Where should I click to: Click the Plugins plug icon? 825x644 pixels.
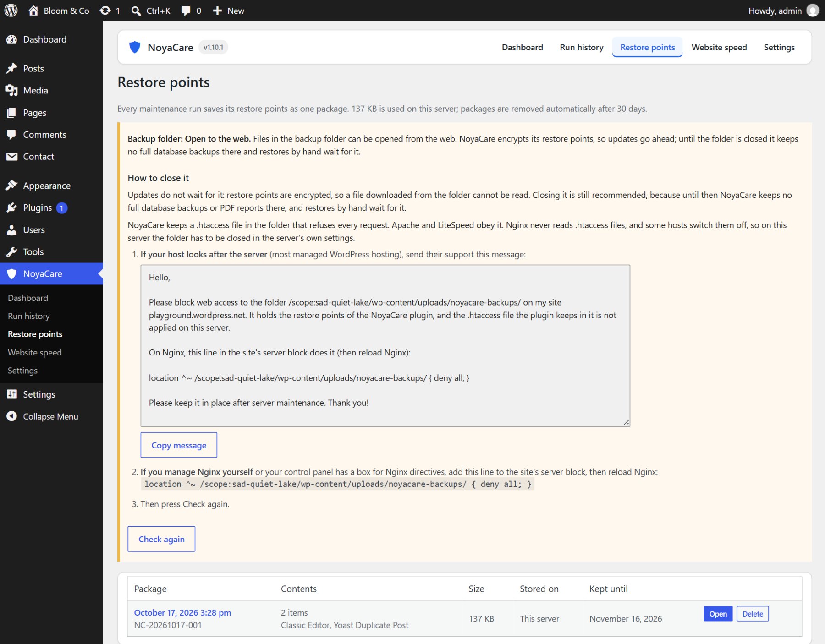pyautogui.click(x=12, y=207)
